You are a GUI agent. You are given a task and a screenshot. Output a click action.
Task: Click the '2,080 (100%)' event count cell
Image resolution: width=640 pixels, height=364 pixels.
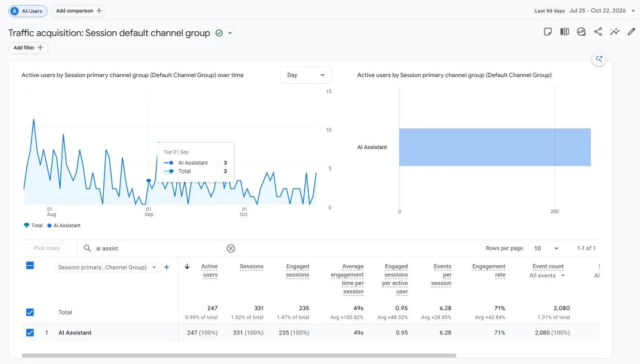(552, 333)
